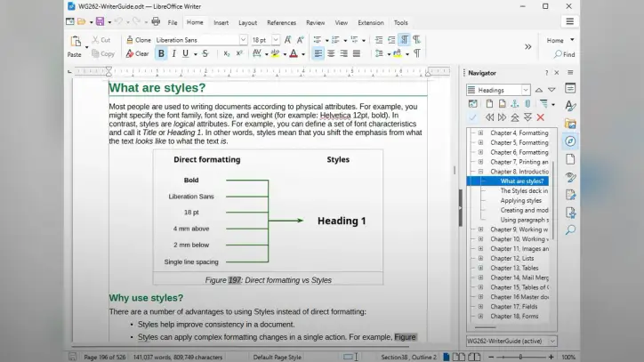Toggle Italic formatting
Screen dimensions: 644x362
point(173,53)
